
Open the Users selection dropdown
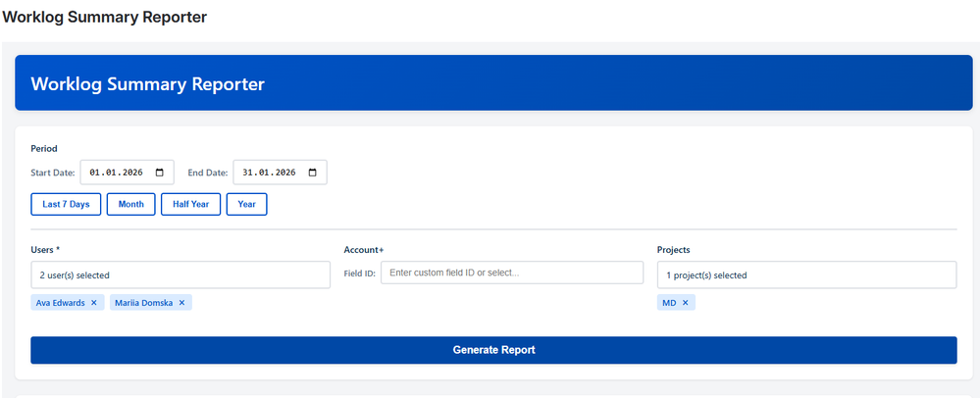coord(181,274)
